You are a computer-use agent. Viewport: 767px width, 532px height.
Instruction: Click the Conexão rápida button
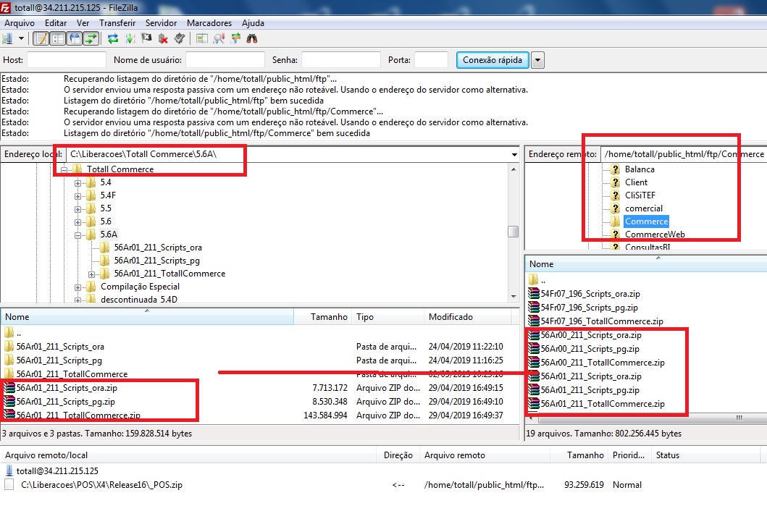point(493,60)
